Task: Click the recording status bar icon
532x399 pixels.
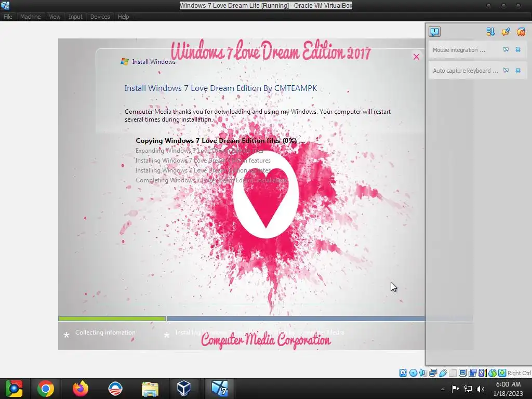Action: [x=472, y=373]
